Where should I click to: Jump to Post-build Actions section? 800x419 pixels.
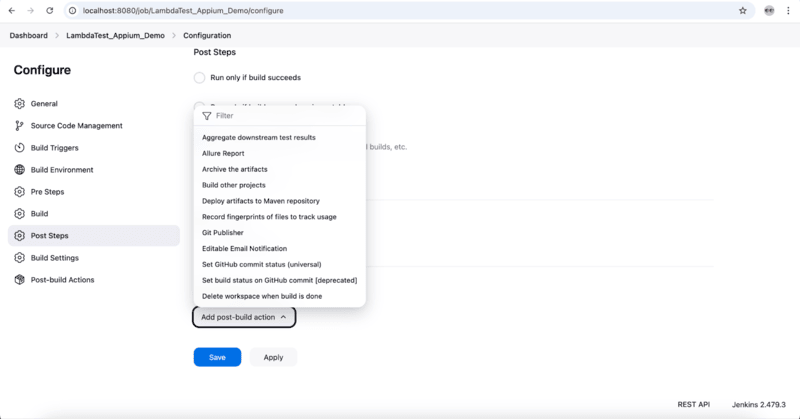(94, 280)
